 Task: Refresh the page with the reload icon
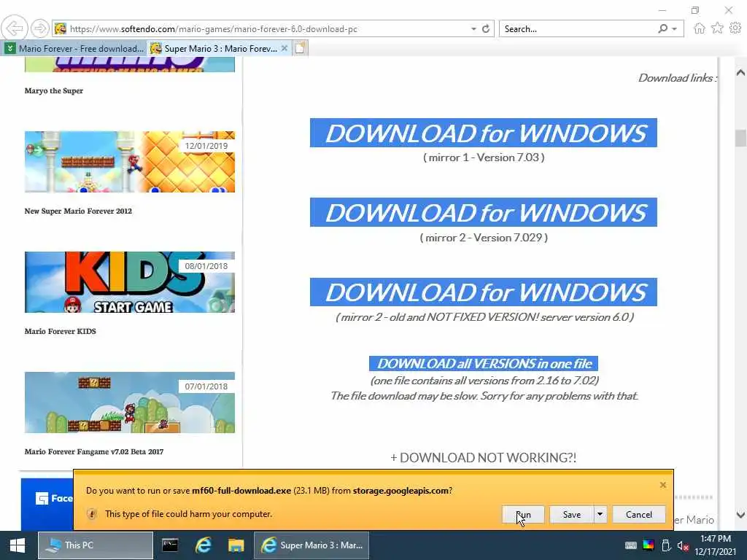485,28
